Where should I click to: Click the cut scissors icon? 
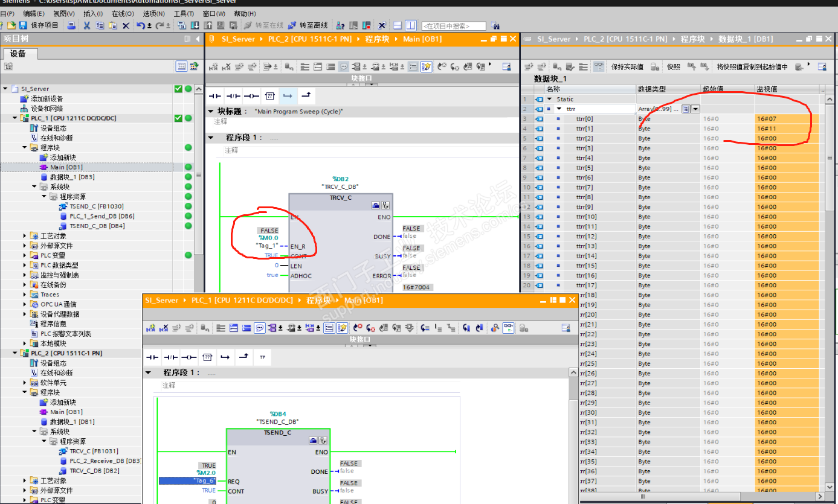86,25
